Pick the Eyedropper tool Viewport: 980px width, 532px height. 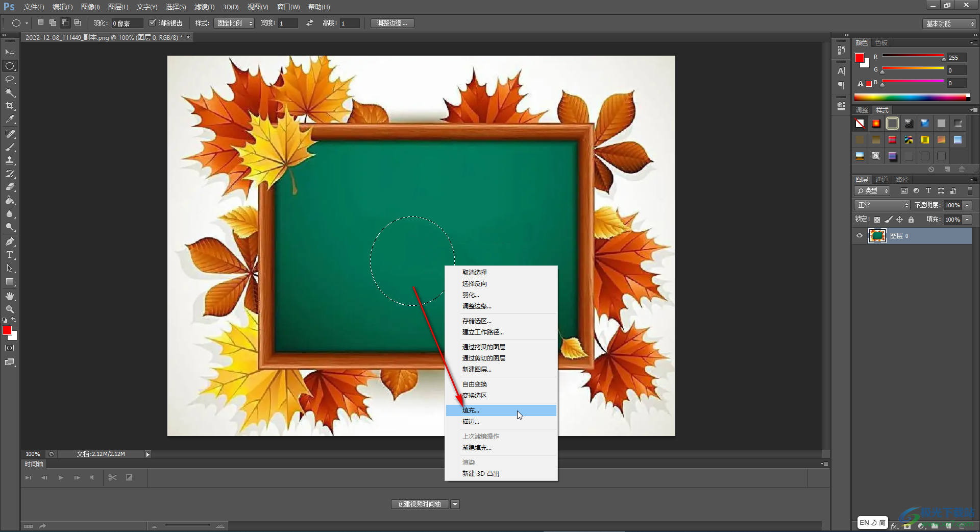[10, 119]
